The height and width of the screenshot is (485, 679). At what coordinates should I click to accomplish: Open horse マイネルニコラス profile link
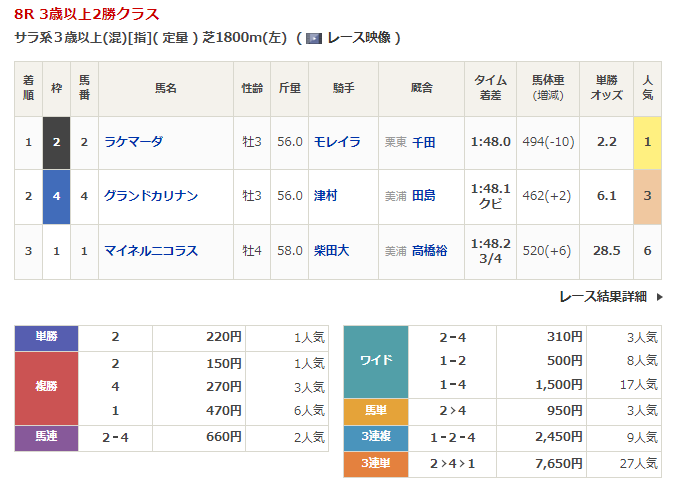pos(151,250)
